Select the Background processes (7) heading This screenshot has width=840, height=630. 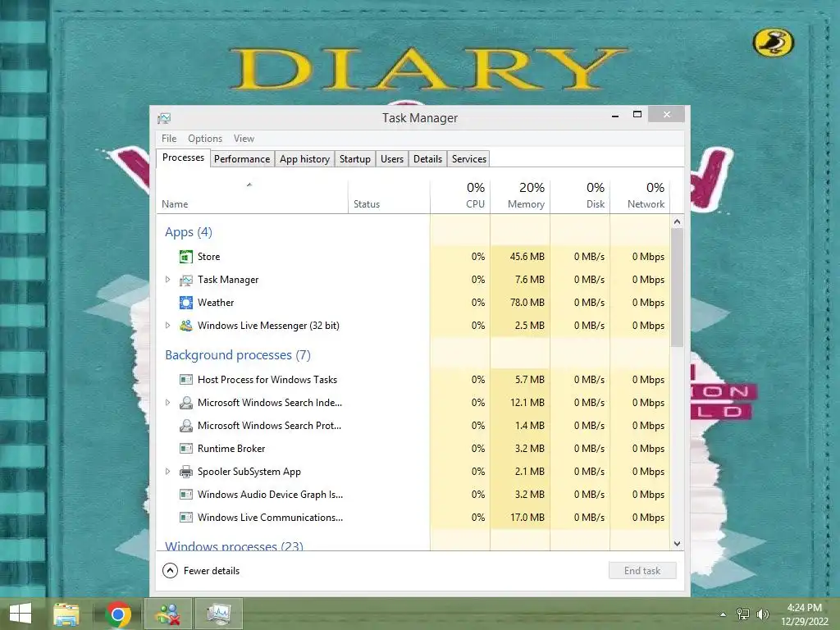238,355
